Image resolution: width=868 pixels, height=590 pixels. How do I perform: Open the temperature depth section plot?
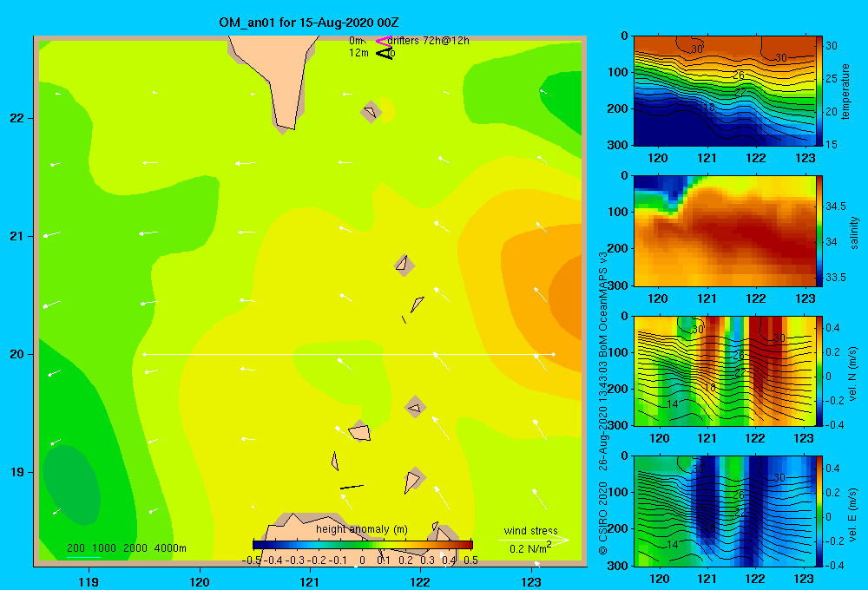724,91
